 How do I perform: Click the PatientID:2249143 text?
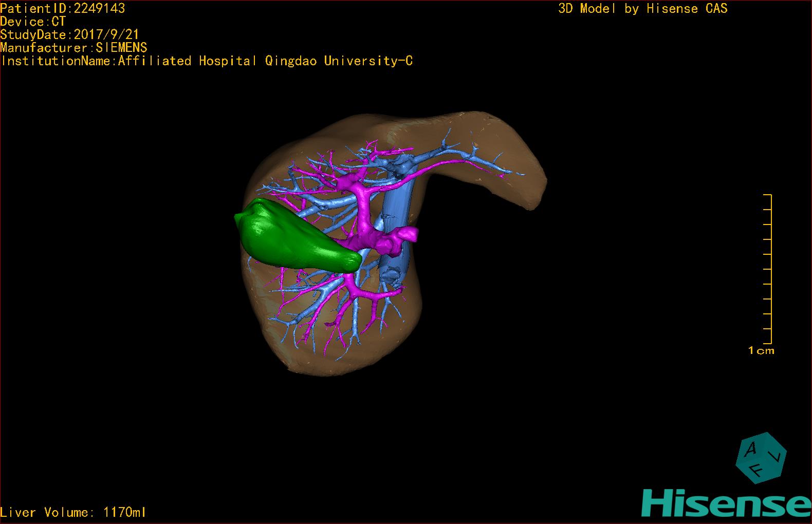point(63,8)
